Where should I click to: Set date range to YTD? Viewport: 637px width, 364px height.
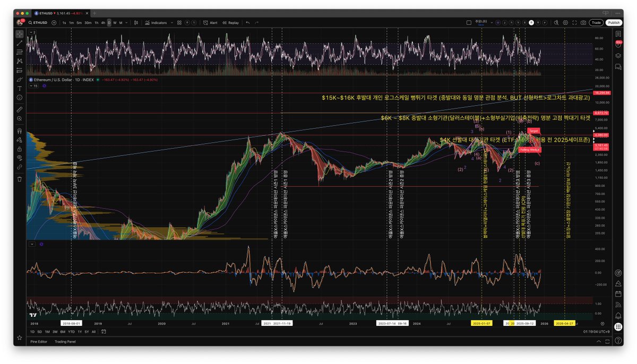pyautogui.click(x=71, y=331)
